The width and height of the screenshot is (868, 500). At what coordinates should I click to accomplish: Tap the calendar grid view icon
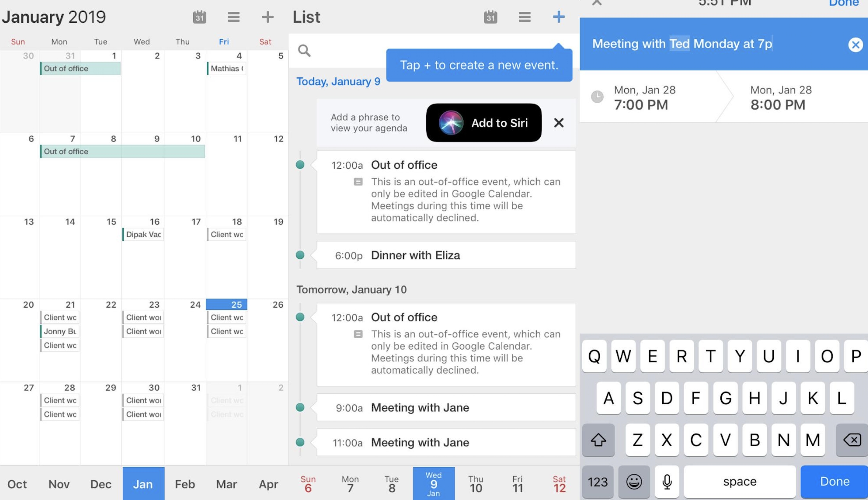pyautogui.click(x=199, y=16)
